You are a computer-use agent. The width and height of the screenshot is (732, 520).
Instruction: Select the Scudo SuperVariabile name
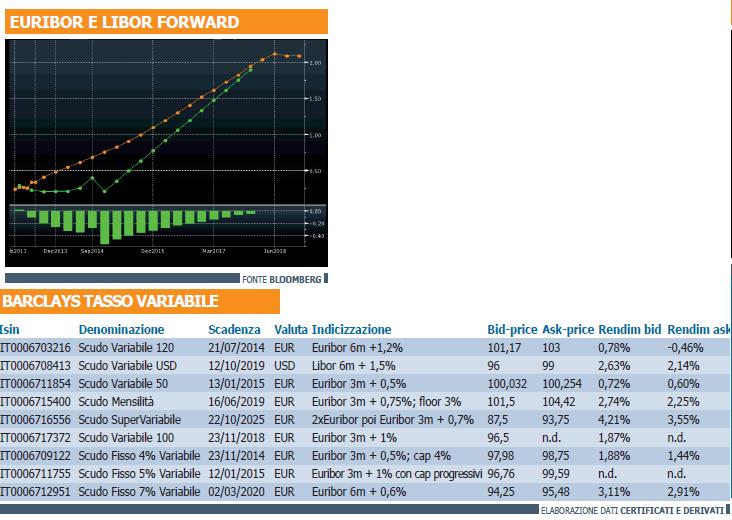[x=129, y=420]
